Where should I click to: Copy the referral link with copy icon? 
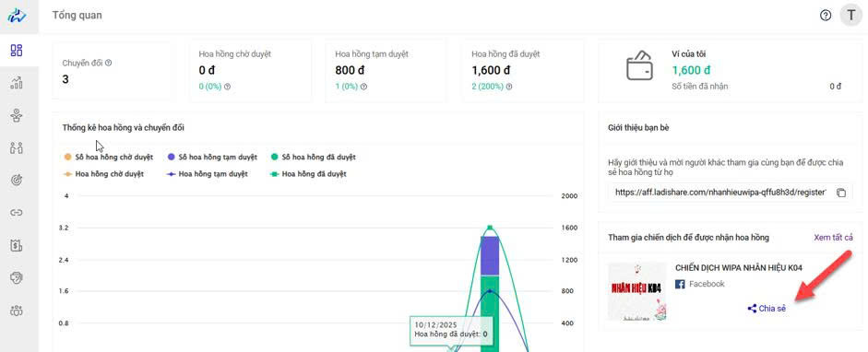(x=841, y=193)
